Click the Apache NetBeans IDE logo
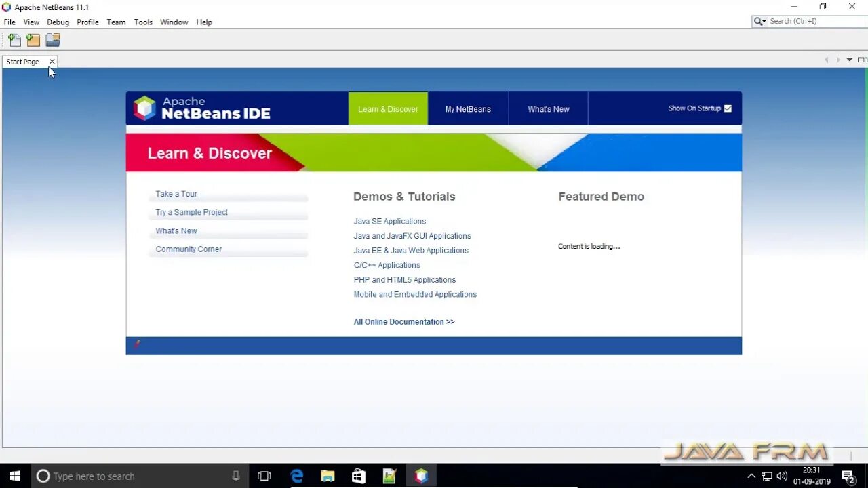 (x=202, y=108)
